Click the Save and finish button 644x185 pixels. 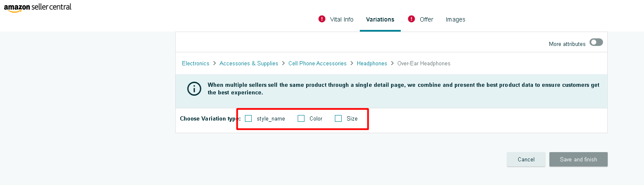(578, 159)
